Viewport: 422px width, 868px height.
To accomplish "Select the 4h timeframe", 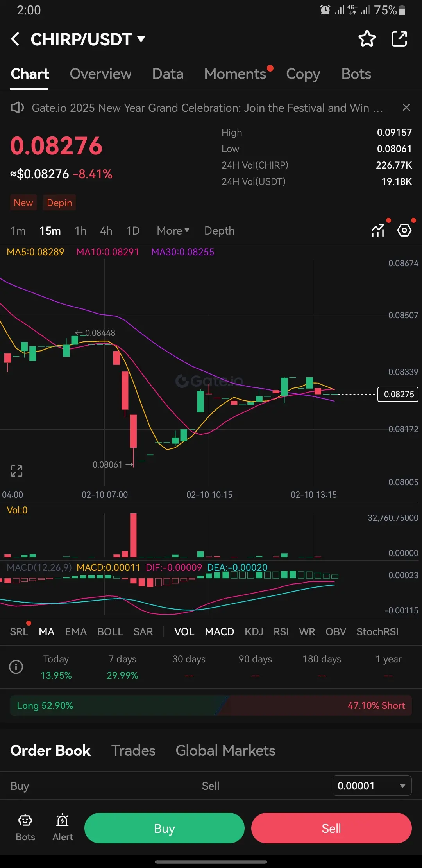I will (x=106, y=231).
